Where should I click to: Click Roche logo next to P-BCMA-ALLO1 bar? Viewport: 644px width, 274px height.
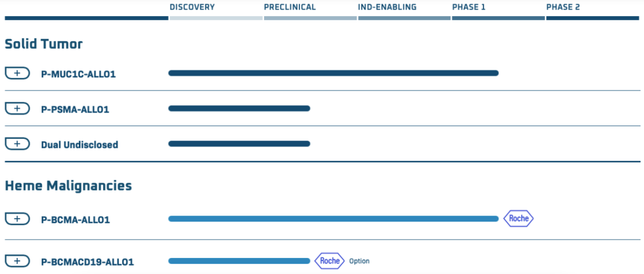tap(518, 219)
